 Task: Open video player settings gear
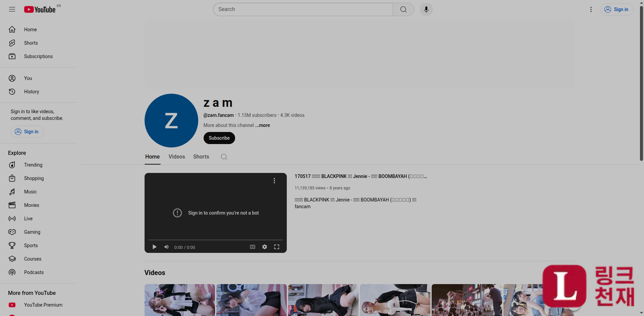[265, 247]
